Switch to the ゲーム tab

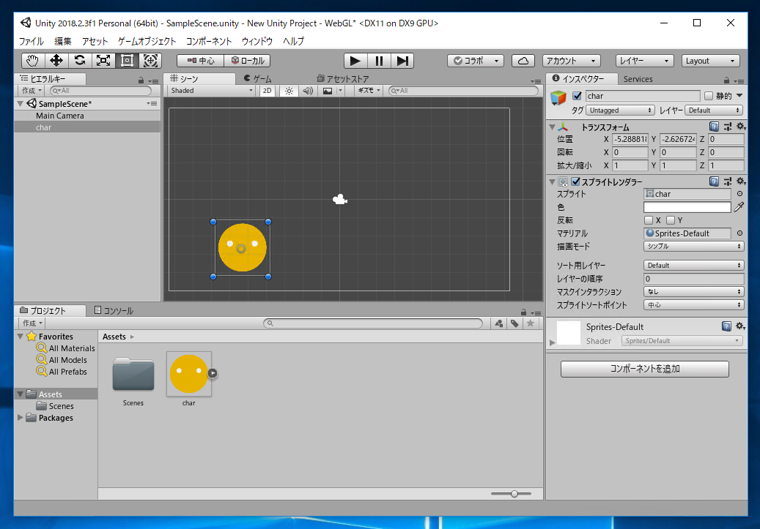[x=258, y=79]
